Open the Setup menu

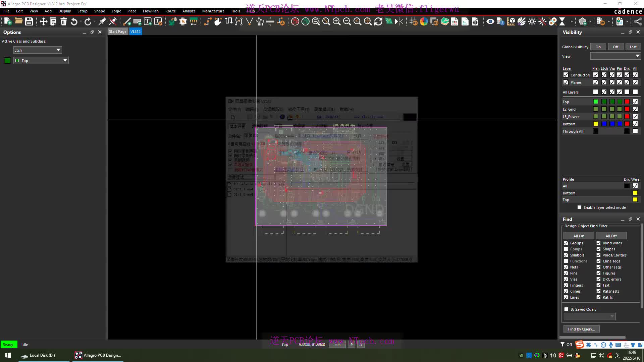[x=82, y=11]
